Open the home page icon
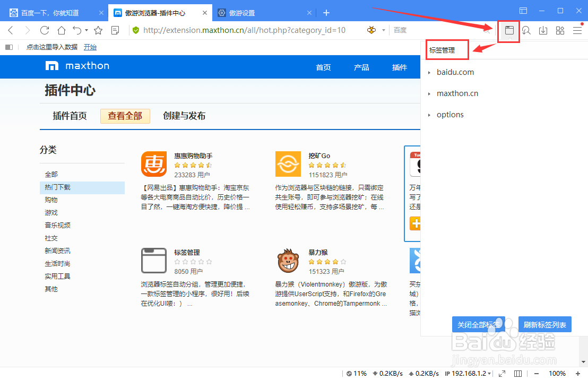 62,30
